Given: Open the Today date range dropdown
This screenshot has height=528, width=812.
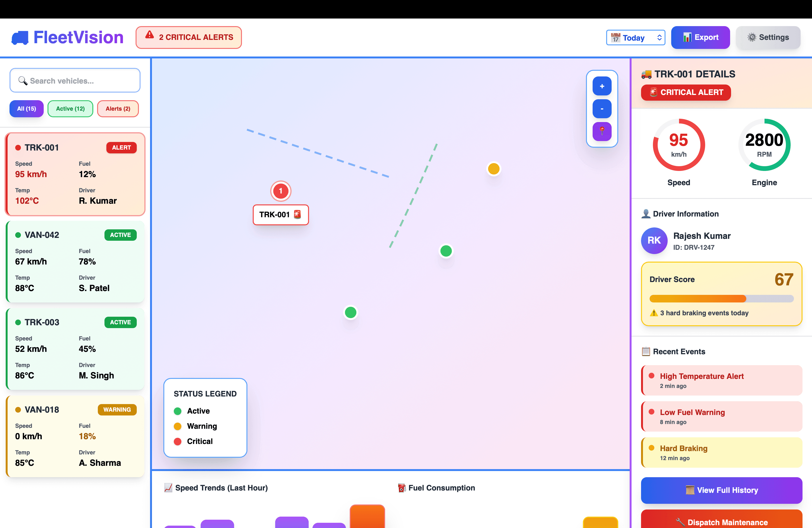Looking at the screenshot, I should [x=635, y=38].
